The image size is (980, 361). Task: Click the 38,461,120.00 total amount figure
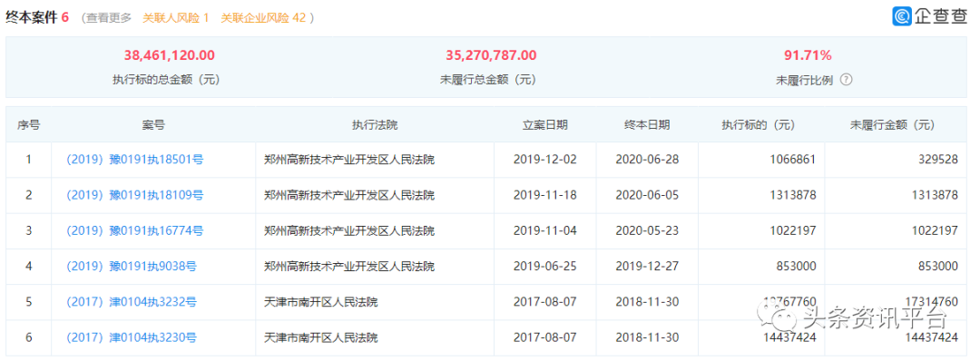[170, 55]
